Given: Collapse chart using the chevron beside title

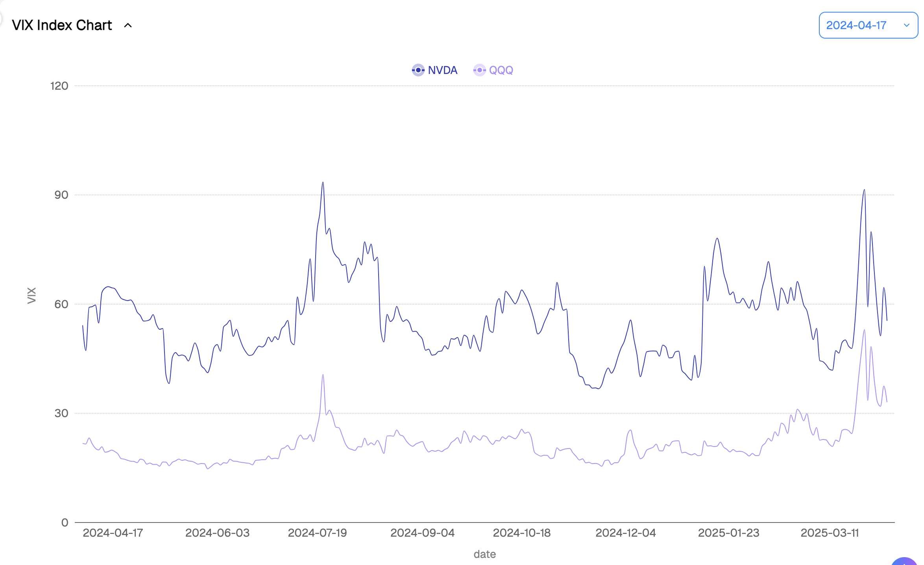Looking at the screenshot, I should (x=128, y=26).
